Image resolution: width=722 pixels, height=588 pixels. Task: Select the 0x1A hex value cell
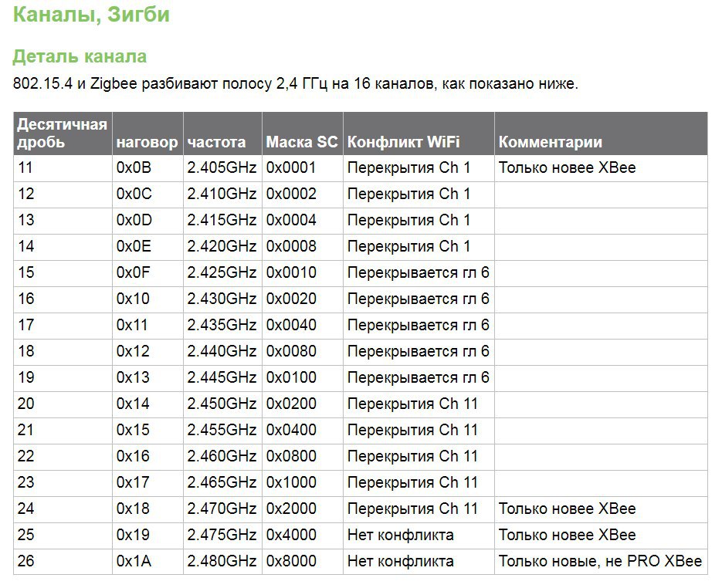[134, 561]
